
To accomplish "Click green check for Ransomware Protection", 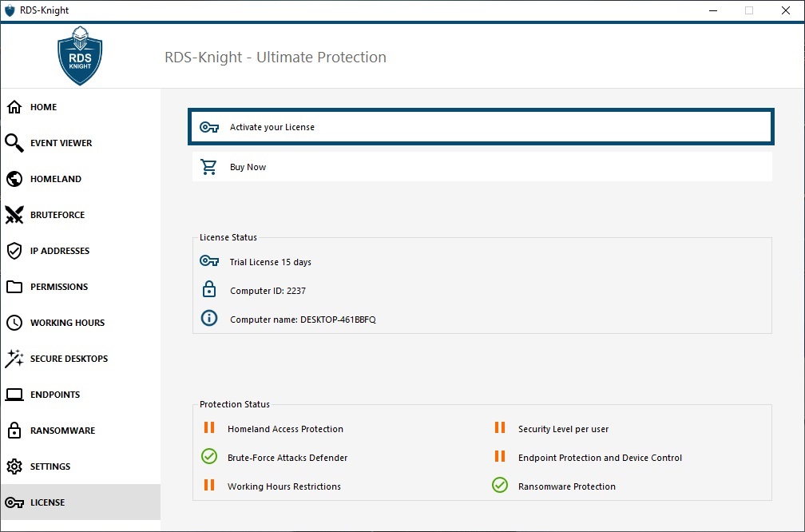I will pos(500,485).
